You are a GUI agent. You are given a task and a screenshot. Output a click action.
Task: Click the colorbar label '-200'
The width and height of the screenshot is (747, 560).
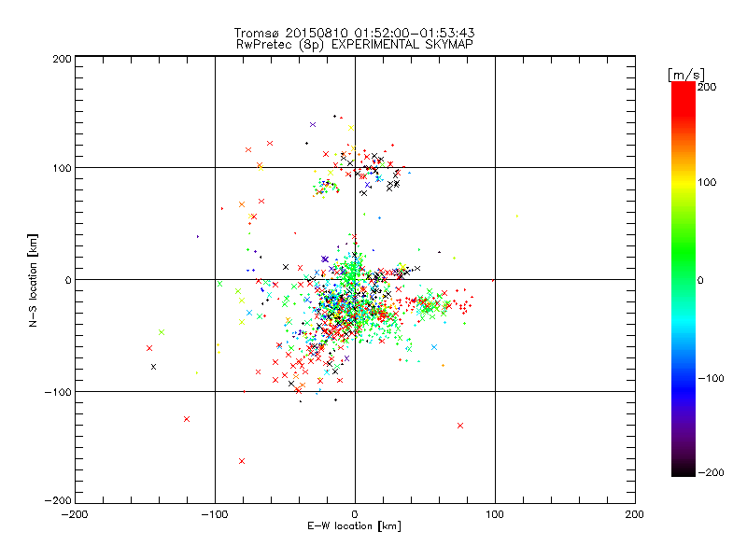711,472
